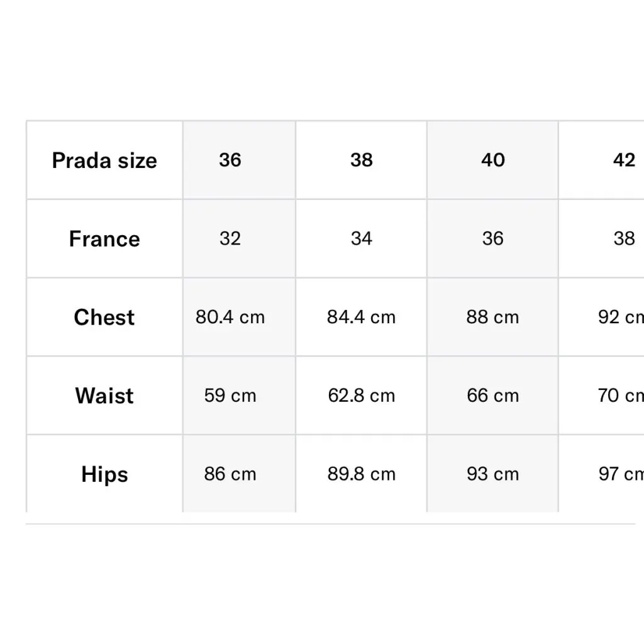Click the 80.4 cm chest measurement
This screenshot has width=644, height=644.
[230, 317]
